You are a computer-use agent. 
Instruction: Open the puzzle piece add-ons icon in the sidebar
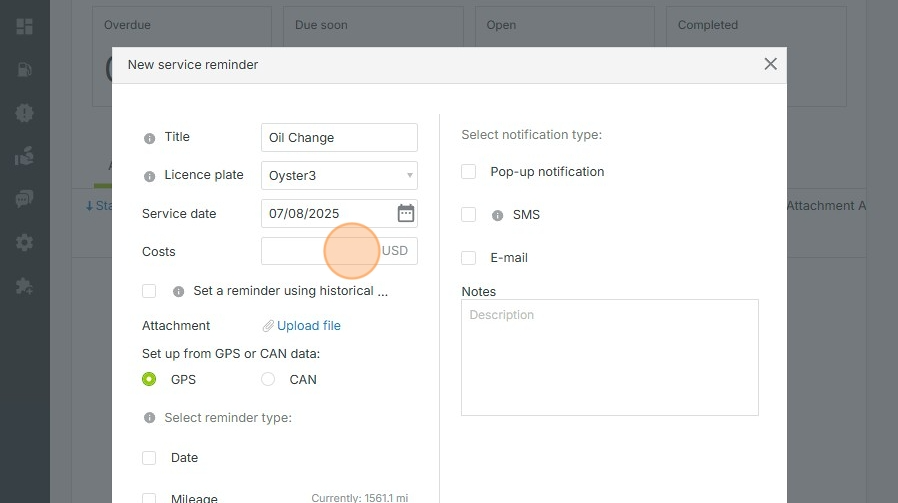tap(24, 286)
